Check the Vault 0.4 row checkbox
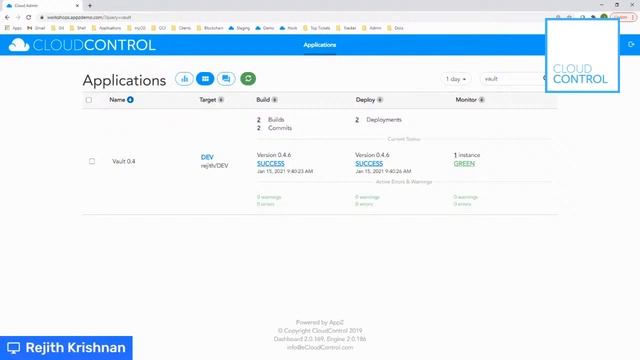640x360 pixels. click(92, 161)
